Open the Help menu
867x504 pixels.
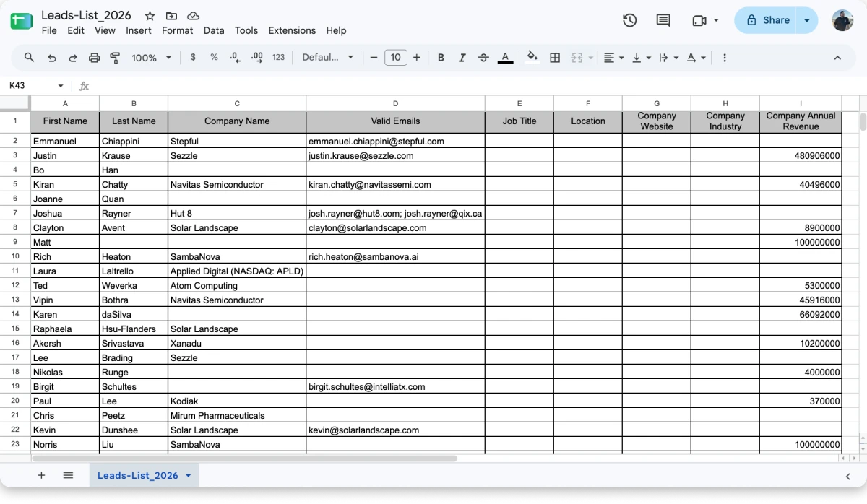click(x=336, y=30)
